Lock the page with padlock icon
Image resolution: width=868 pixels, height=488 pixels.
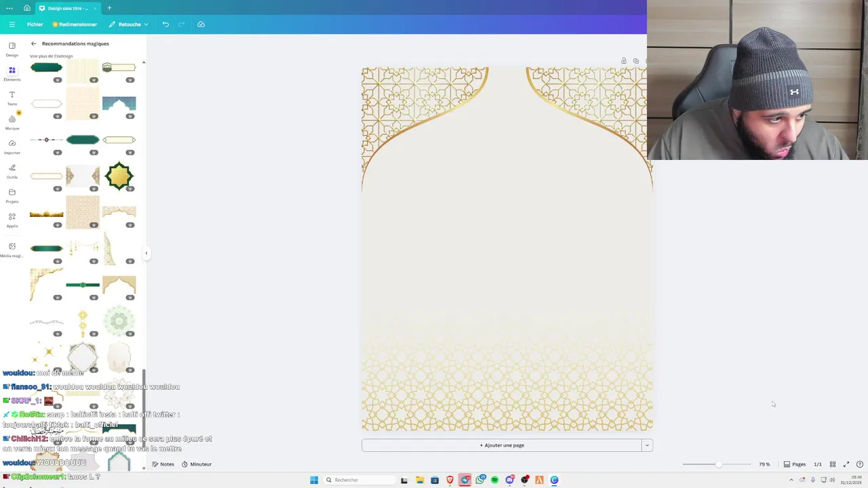[x=624, y=61]
